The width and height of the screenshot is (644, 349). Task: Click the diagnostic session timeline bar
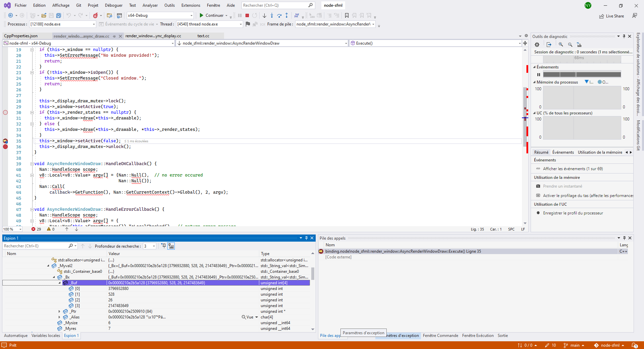coord(581,58)
